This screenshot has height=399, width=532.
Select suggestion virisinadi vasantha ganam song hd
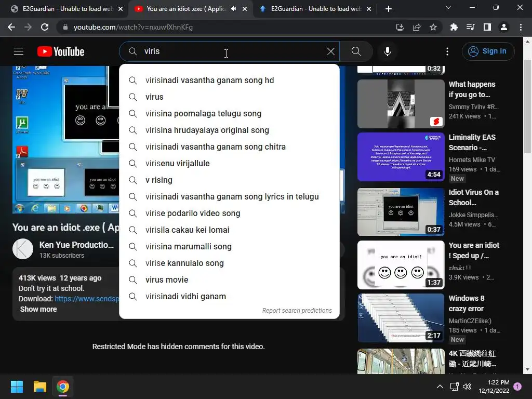[x=229, y=80]
